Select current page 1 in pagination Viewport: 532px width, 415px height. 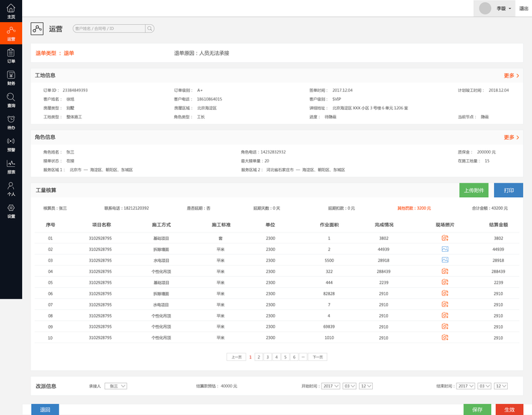click(250, 357)
